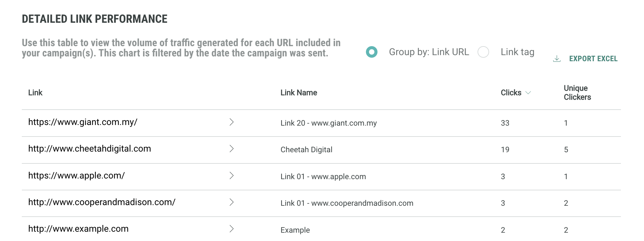The height and width of the screenshot is (241, 644).
Task: Select the Group by Link URL radio button
Action: click(372, 52)
